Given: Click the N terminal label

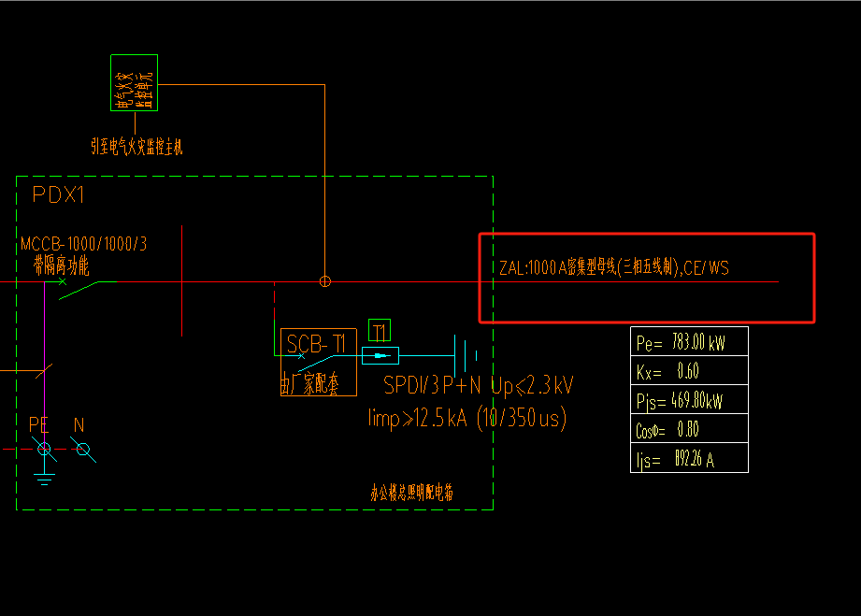Looking at the screenshot, I should [79, 425].
